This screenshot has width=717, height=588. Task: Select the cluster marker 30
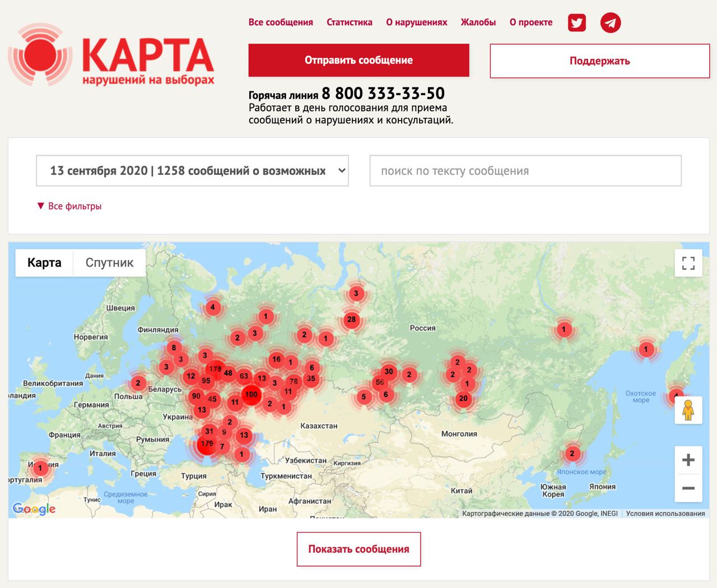tap(389, 371)
